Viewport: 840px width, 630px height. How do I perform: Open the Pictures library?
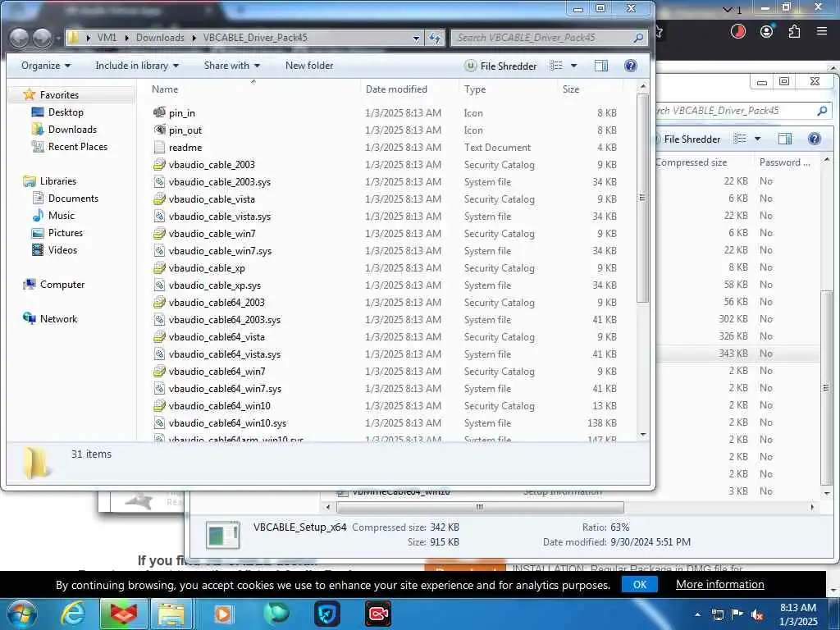click(66, 232)
